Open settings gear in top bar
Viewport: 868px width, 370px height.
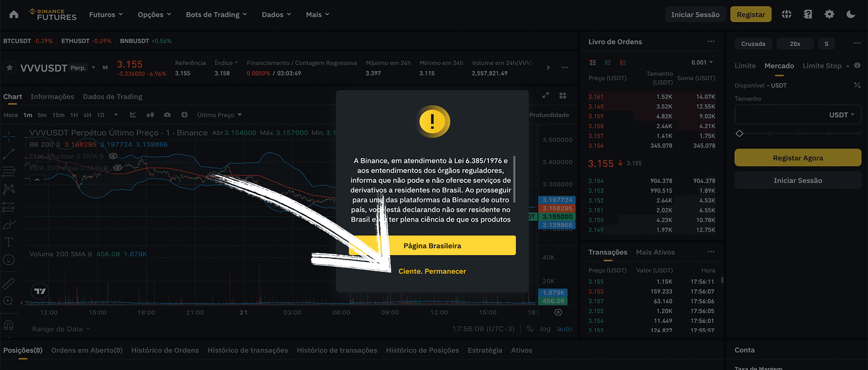coord(829,14)
